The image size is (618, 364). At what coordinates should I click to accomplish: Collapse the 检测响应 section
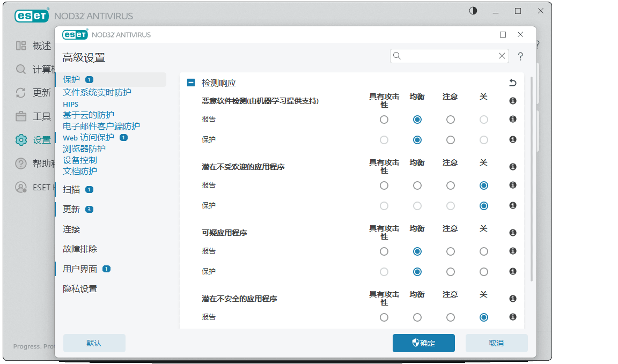click(x=191, y=83)
